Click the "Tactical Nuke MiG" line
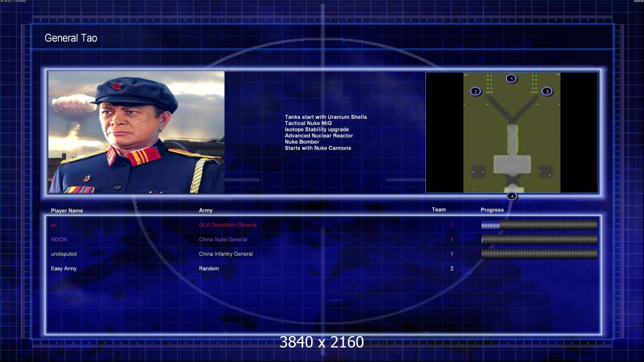The image size is (644, 362). point(308,123)
